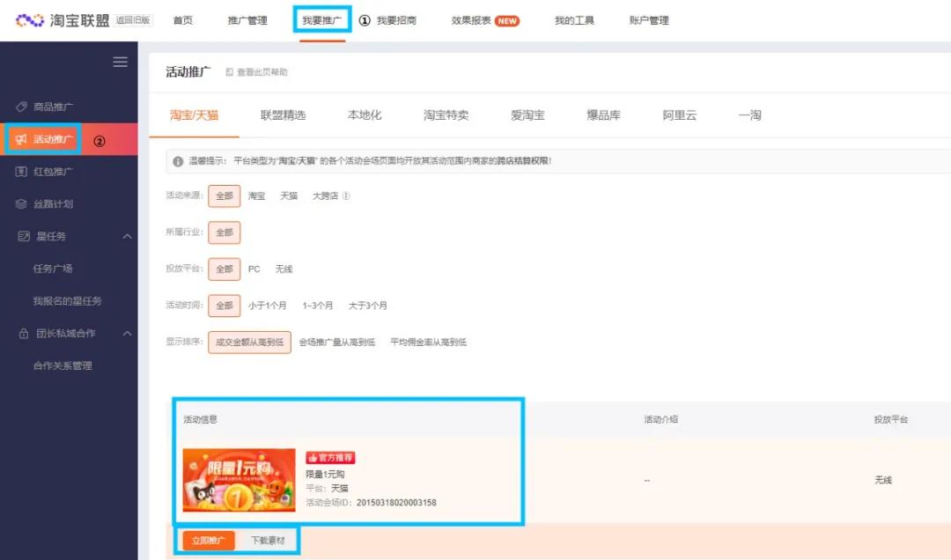The width and height of the screenshot is (951, 560).
Task: Collapse the 星任务 section chevron
Action: pyautogui.click(x=127, y=236)
